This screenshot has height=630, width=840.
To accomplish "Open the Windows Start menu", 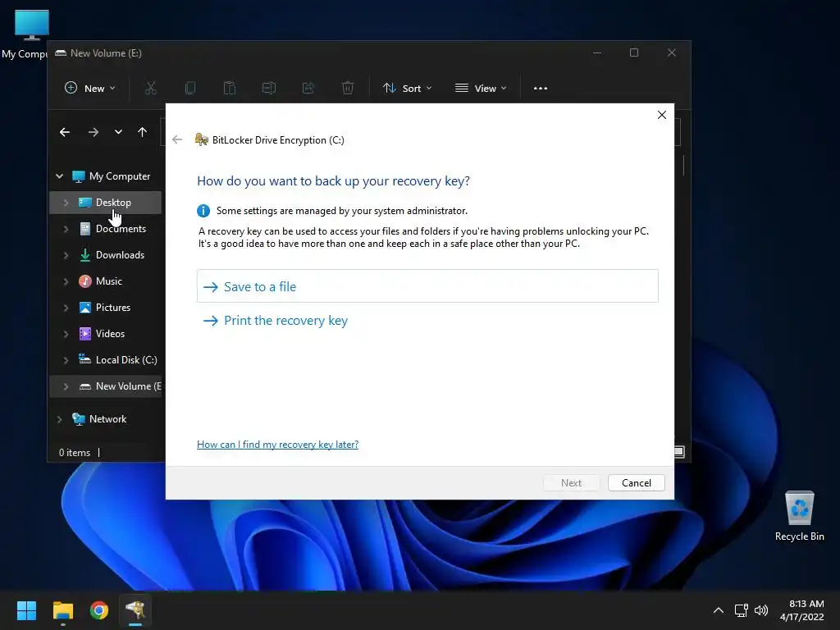I will pos(26,610).
